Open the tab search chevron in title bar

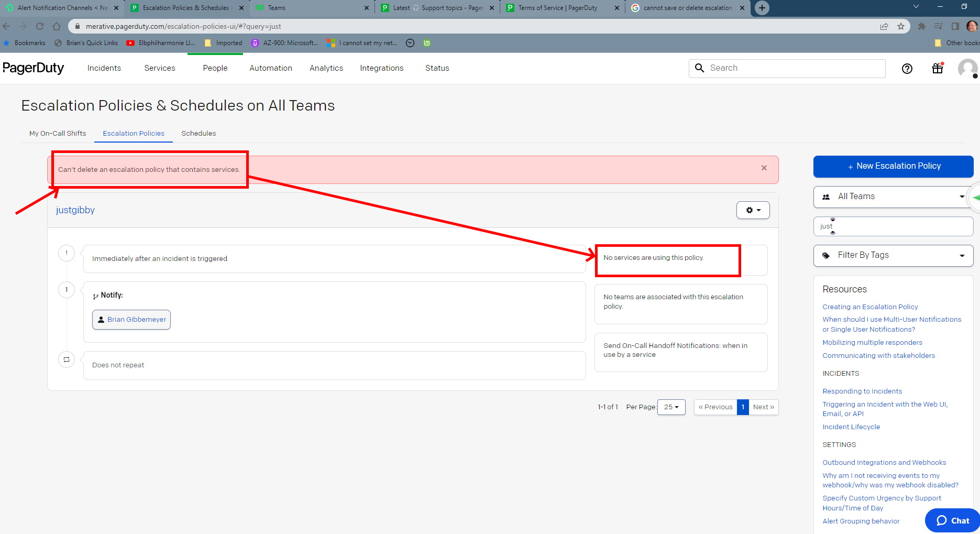tap(916, 7)
